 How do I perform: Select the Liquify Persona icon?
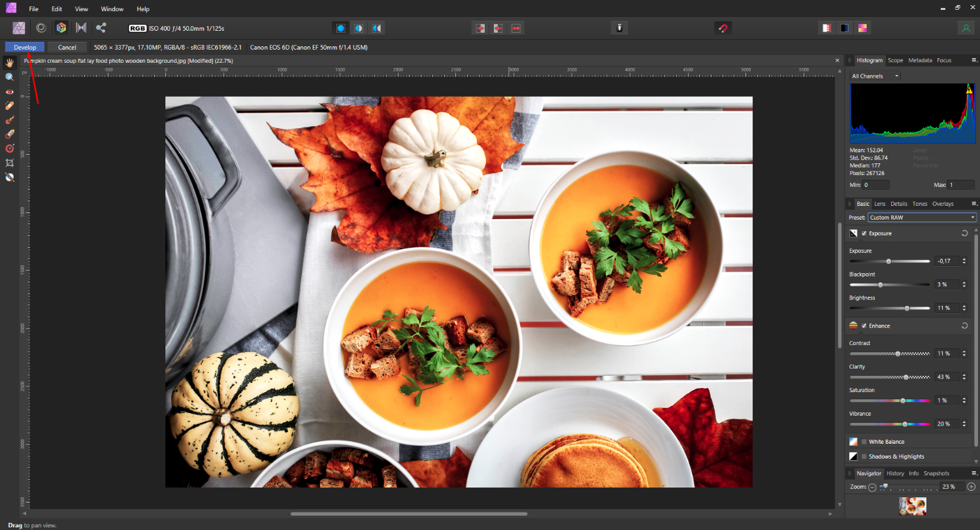coord(41,27)
